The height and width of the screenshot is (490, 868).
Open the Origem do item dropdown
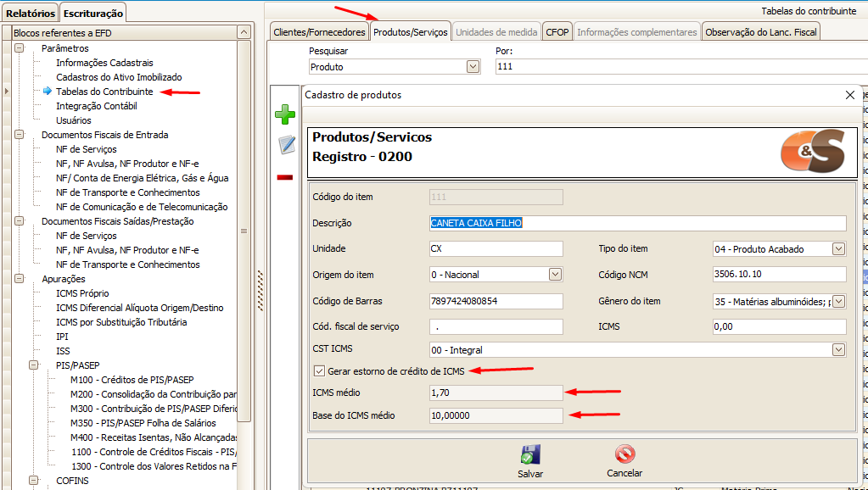click(555, 275)
